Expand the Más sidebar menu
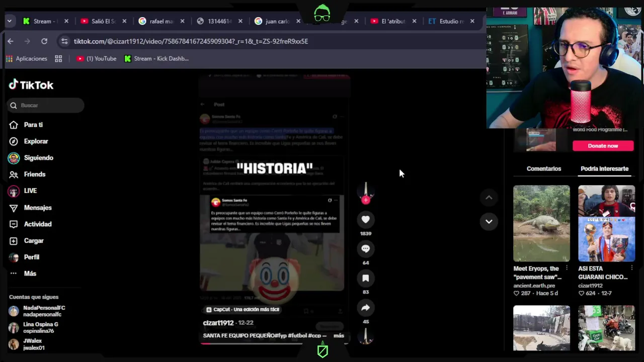 30,274
